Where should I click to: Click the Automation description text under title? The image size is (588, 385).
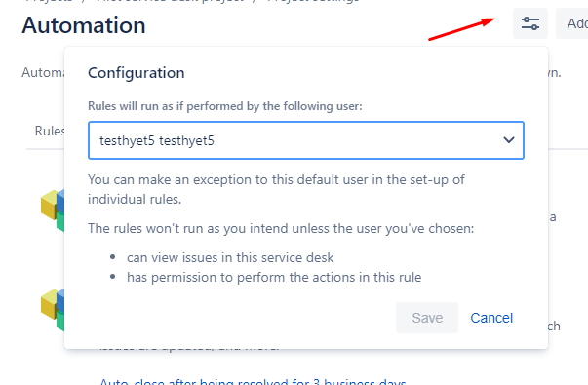coord(43,72)
